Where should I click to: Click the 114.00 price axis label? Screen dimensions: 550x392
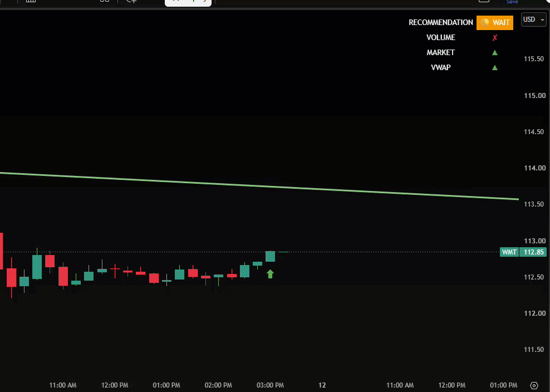click(x=534, y=168)
